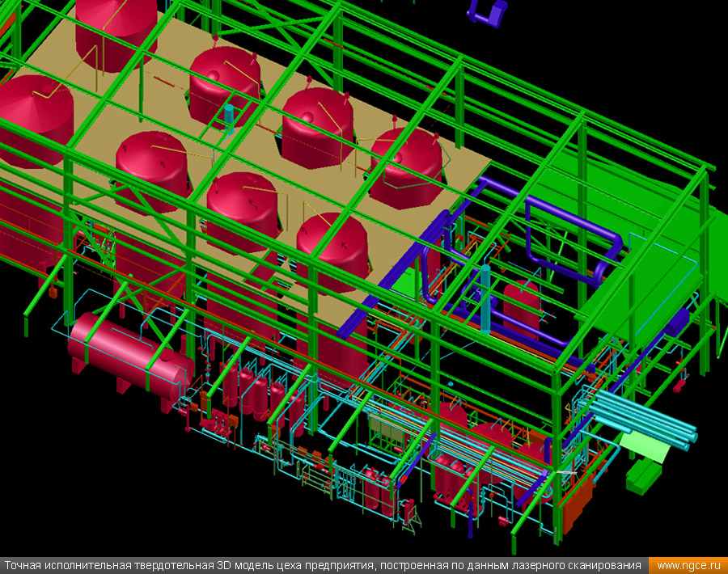Select the front-row red domed tank nearest purple pipe
This screenshot has height=574, width=728.
[x=332, y=247]
